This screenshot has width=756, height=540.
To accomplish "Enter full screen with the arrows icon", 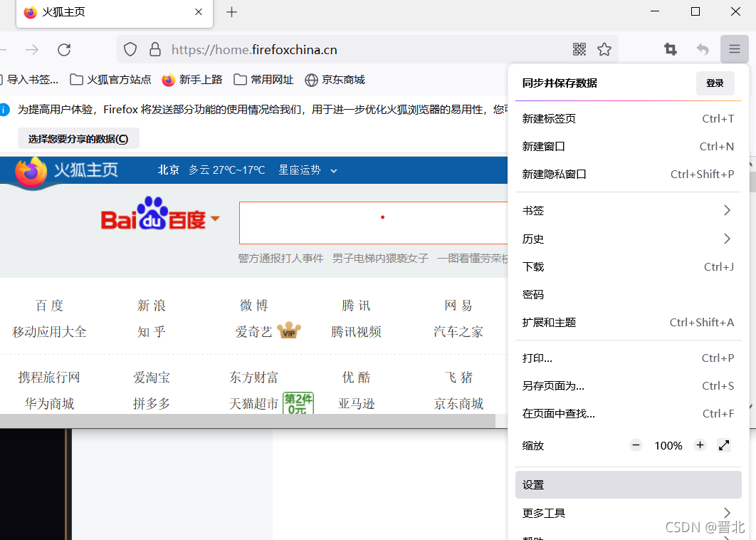I will click(724, 445).
